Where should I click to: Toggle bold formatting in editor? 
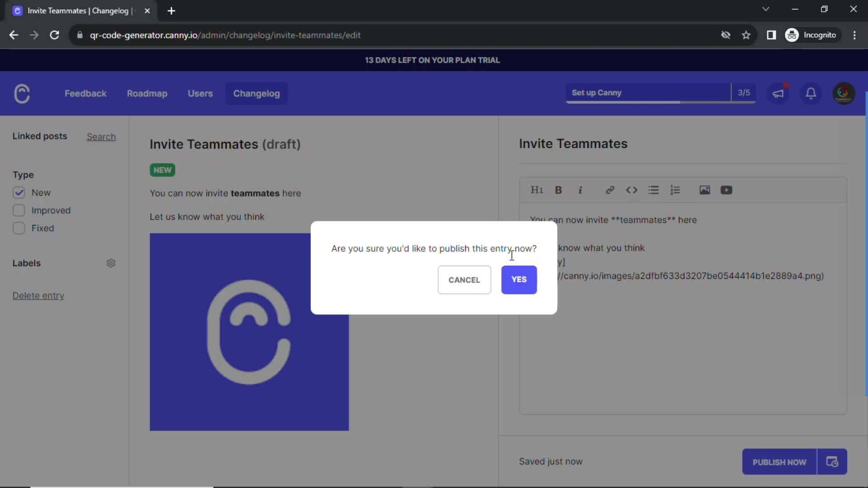click(x=558, y=190)
